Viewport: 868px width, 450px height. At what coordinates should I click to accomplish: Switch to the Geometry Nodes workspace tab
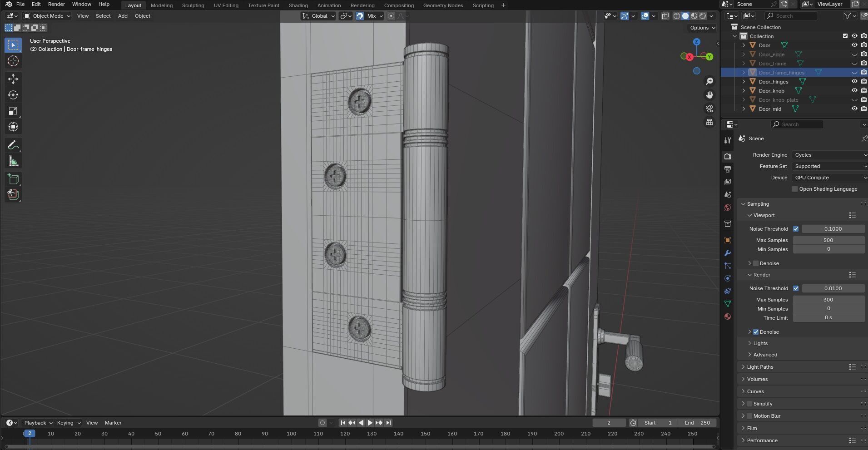click(443, 5)
